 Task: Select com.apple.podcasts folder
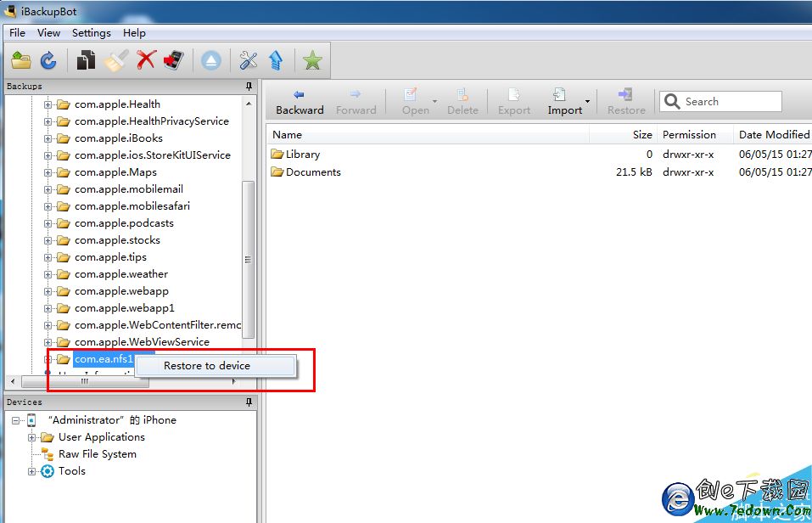pos(124,223)
